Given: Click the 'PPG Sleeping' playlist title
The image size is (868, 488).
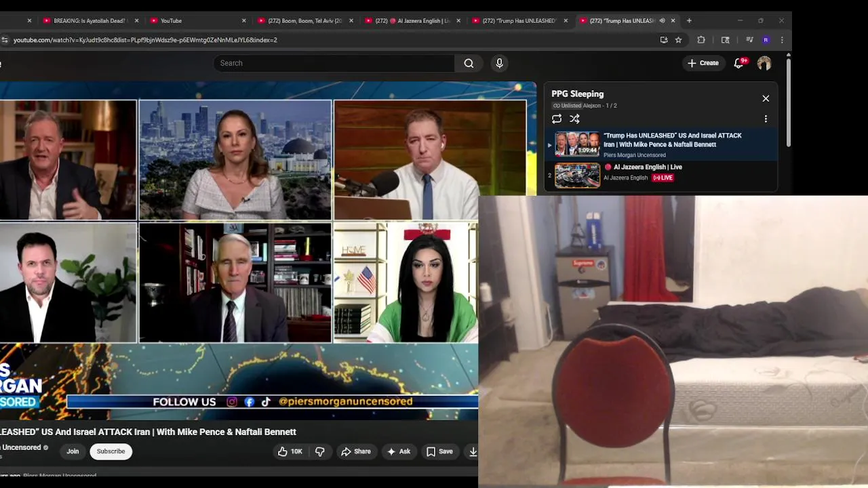Looking at the screenshot, I should click(x=578, y=94).
